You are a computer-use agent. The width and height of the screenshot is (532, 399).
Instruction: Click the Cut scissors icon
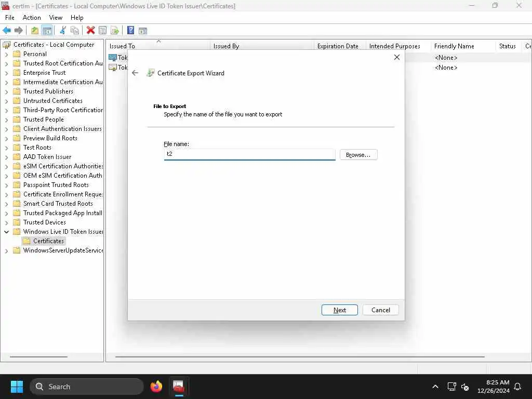(63, 31)
